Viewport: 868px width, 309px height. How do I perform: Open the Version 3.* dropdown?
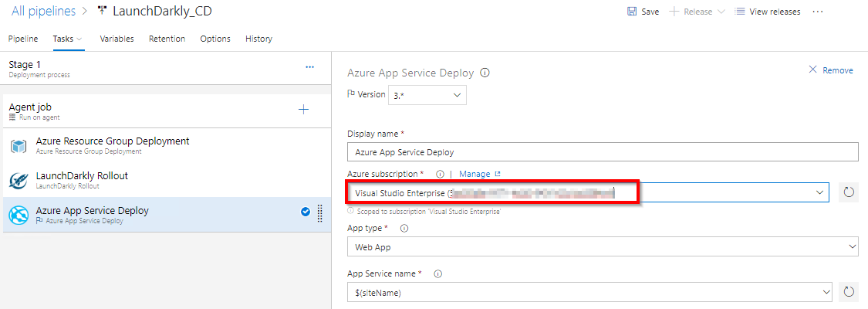pos(427,95)
